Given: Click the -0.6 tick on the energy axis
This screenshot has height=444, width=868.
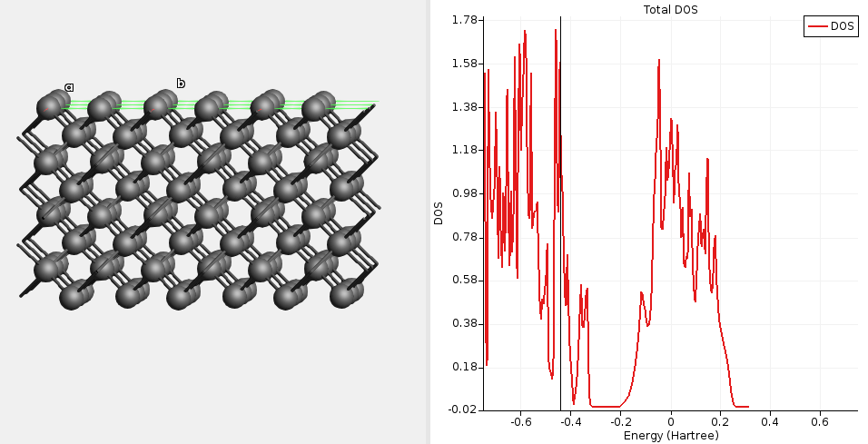Looking at the screenshot, I should 520,422.
